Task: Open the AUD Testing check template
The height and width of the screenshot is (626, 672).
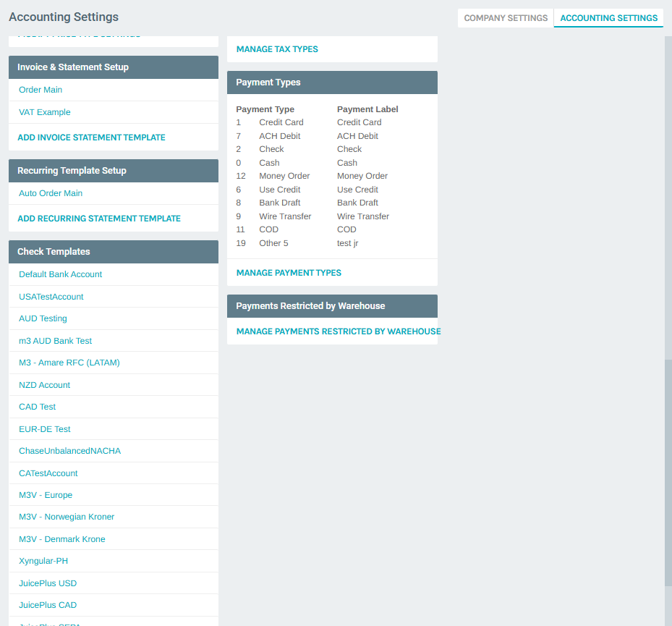Action: coord(43,318)
